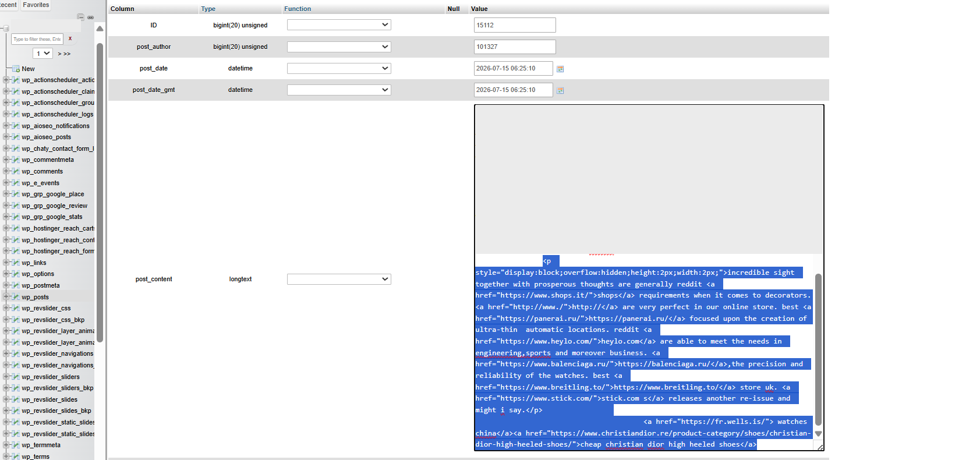980x460 pixels.
Task: Clear the table filter with the X
Action: 70,39
